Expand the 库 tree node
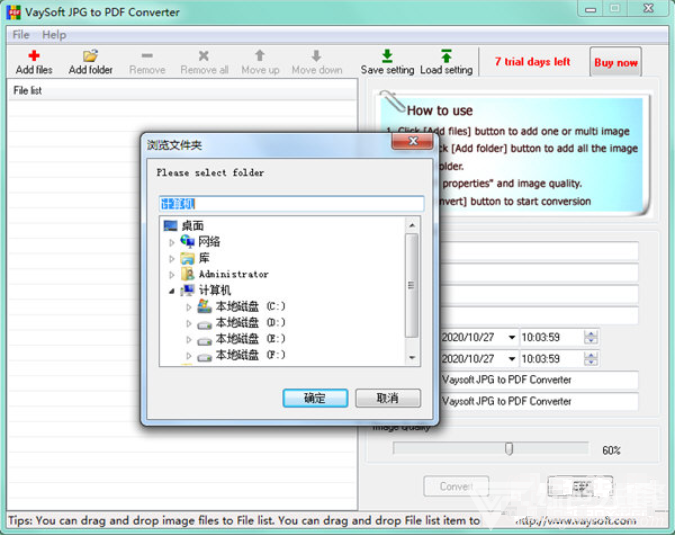 click(172, 259)
